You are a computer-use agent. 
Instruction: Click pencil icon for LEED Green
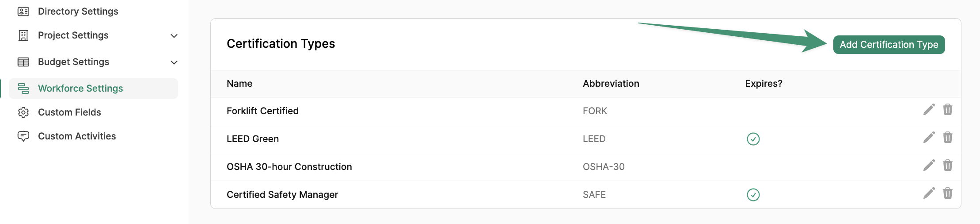[929, 137]
